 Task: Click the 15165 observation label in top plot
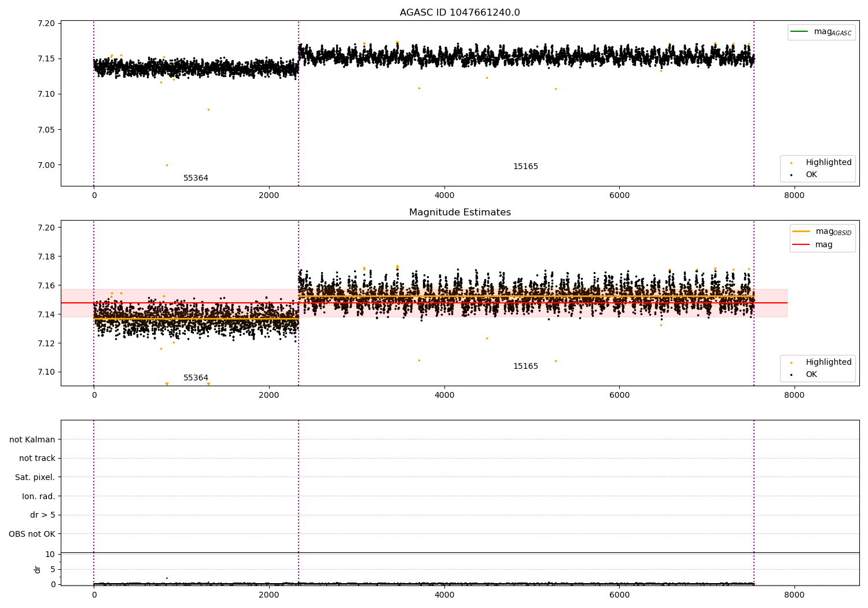tap(525, 167)
